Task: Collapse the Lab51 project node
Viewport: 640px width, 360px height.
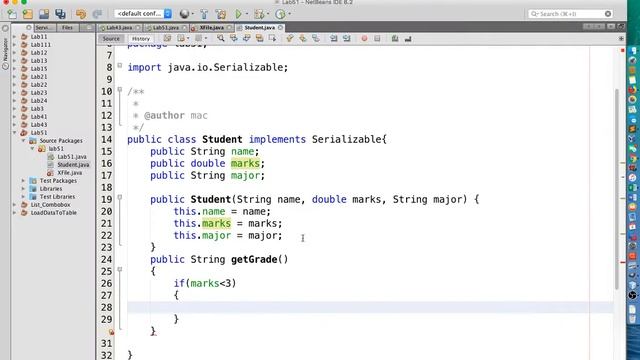Action: 15,133
